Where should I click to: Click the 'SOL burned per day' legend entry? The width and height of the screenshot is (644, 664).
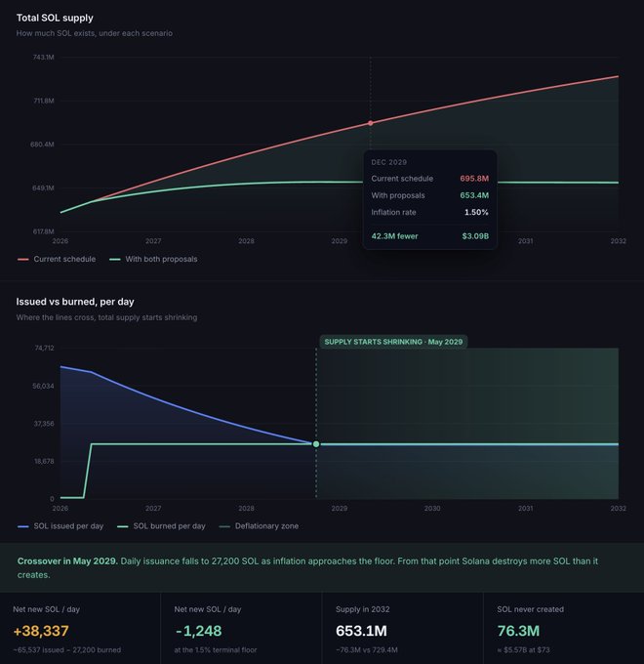coord(161,526)
